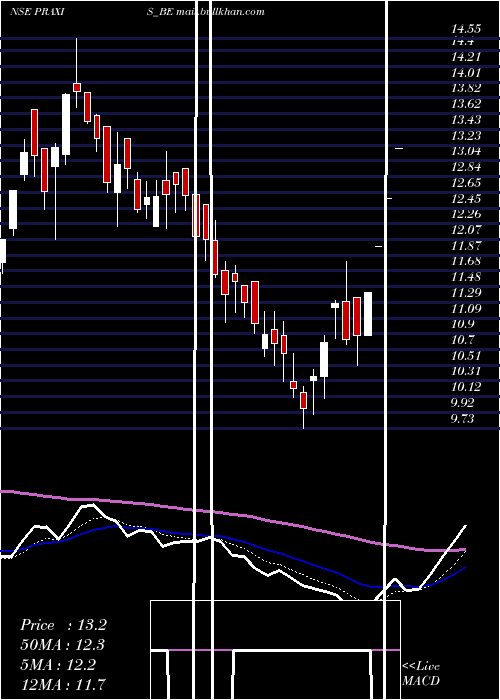This screenshot has width=500, height=700.
Task: Click the '5MA : 12.2' readout
Action: [58, 665]
